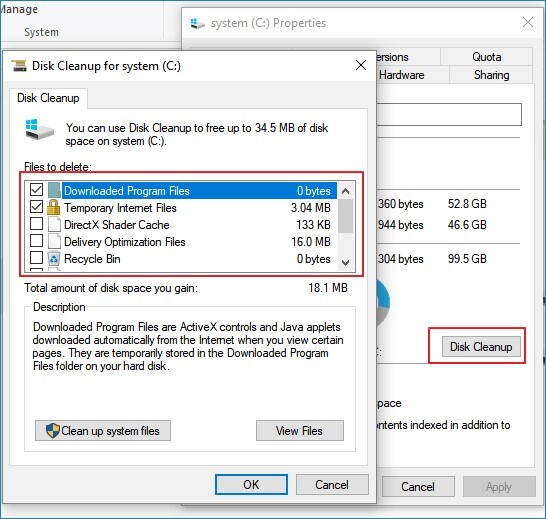Uncheck Temporary Internet Files checkbox
Screen dimensions: 546x519
click(36, 207)
